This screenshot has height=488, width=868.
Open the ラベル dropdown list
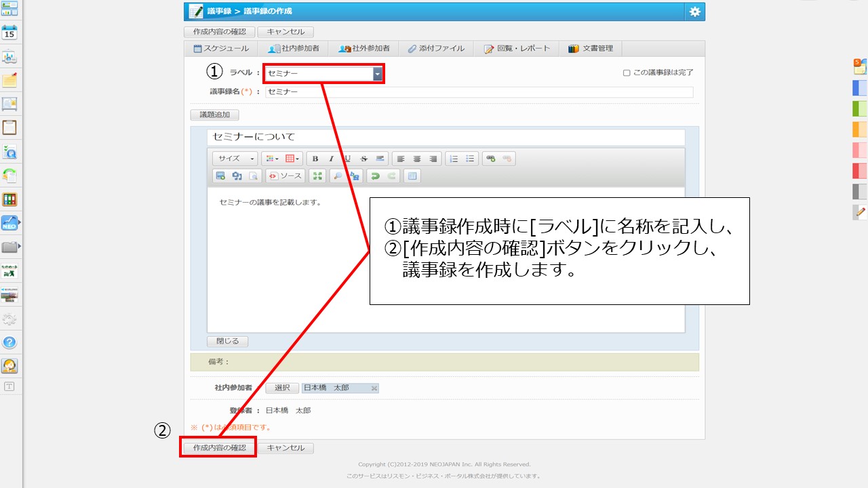[378, 73]
